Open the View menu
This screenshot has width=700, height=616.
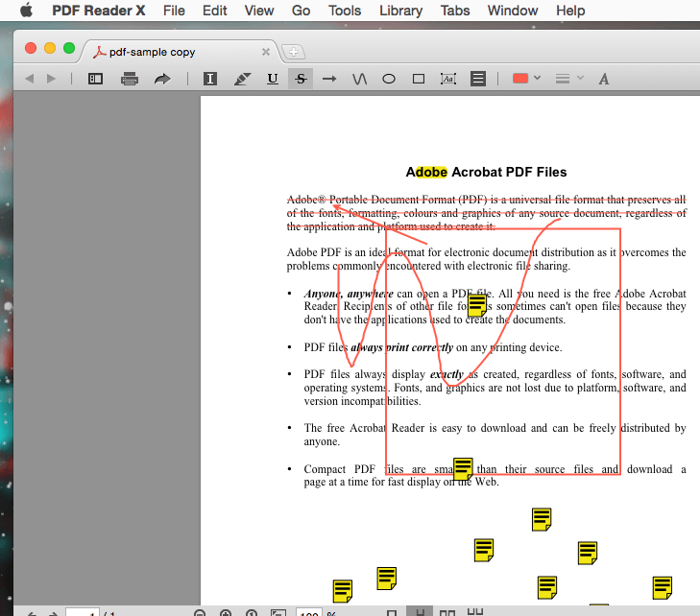coord(259,11)
